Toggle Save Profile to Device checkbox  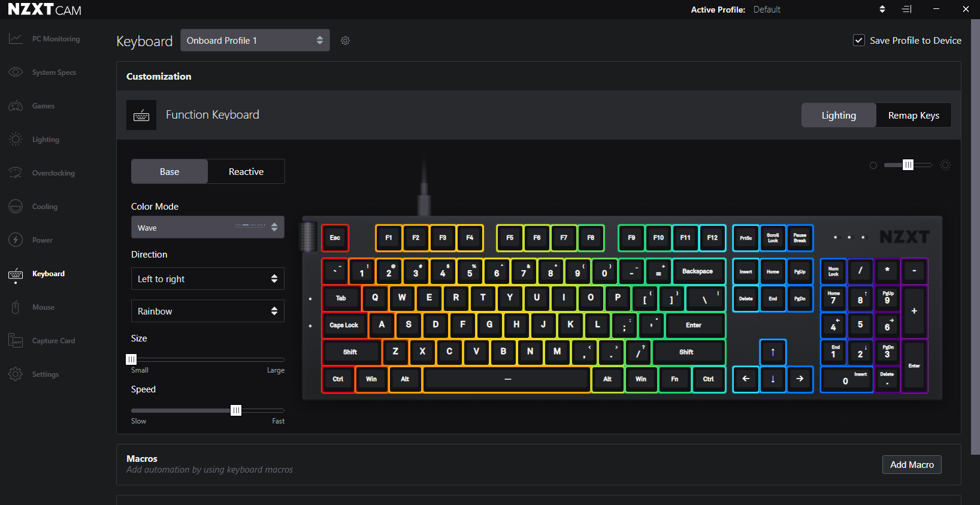(x=859, y=40)
